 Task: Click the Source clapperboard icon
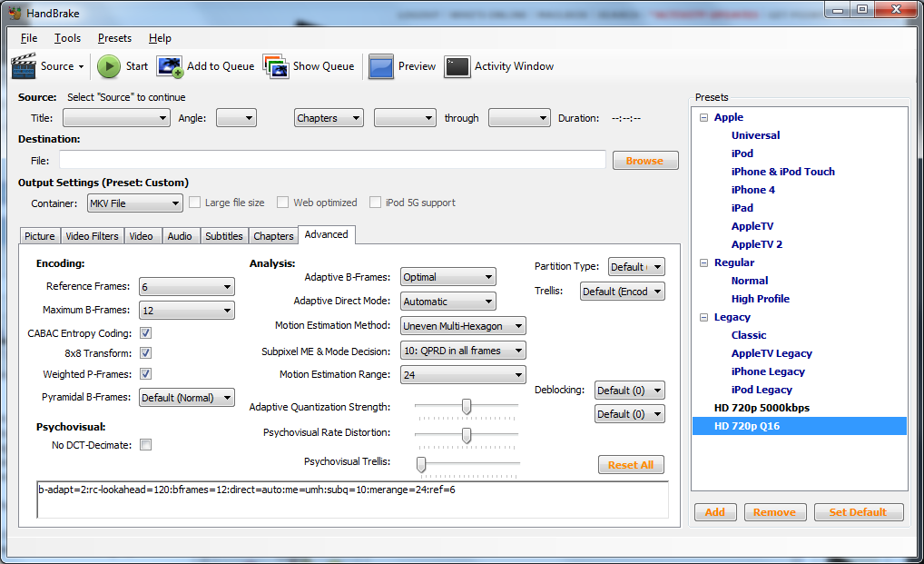coord(24,66)
